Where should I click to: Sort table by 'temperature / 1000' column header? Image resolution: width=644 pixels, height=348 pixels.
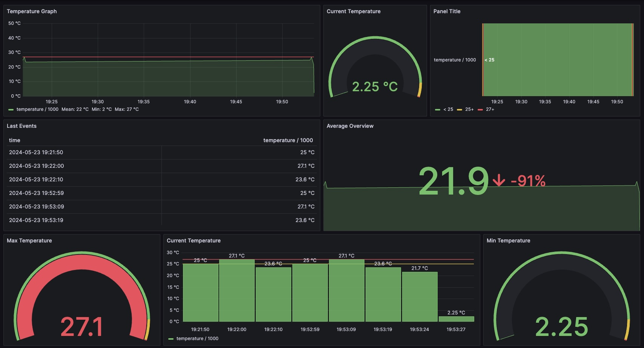coord(288,140)
